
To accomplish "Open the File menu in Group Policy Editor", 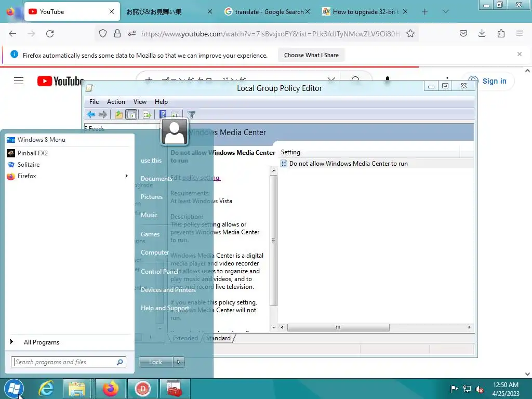I will [x=94, y=102].
